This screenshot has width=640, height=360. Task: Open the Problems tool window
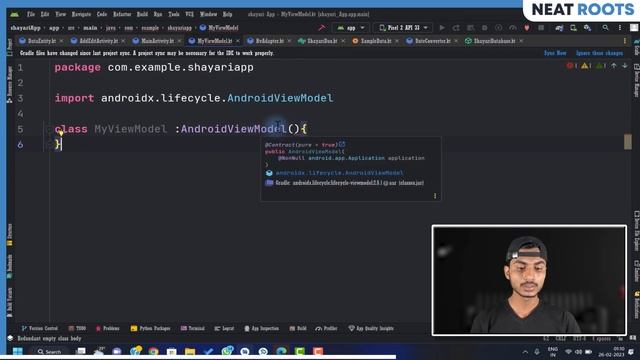pyautogui.click(x=107, y=328)
